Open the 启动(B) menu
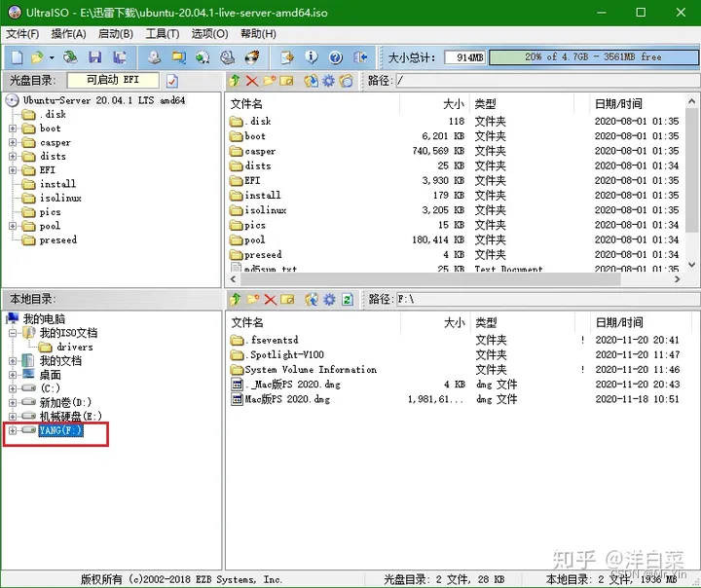This screenshot has height=588, width=701. [x=115, y=34]
